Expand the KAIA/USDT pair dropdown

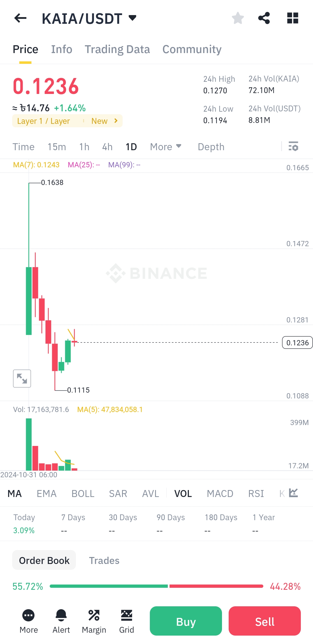coord(132,18)
